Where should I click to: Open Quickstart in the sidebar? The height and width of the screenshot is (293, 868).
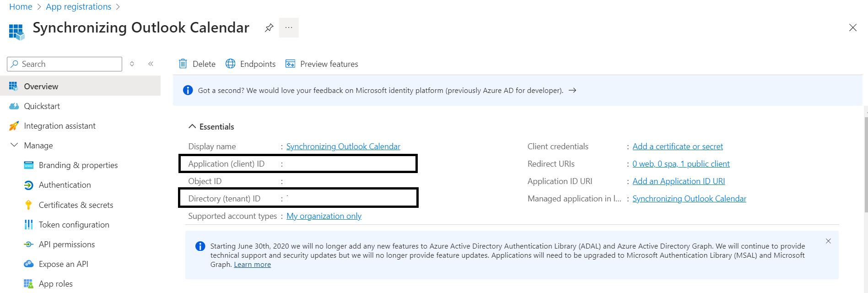click(x=42, y=106)
